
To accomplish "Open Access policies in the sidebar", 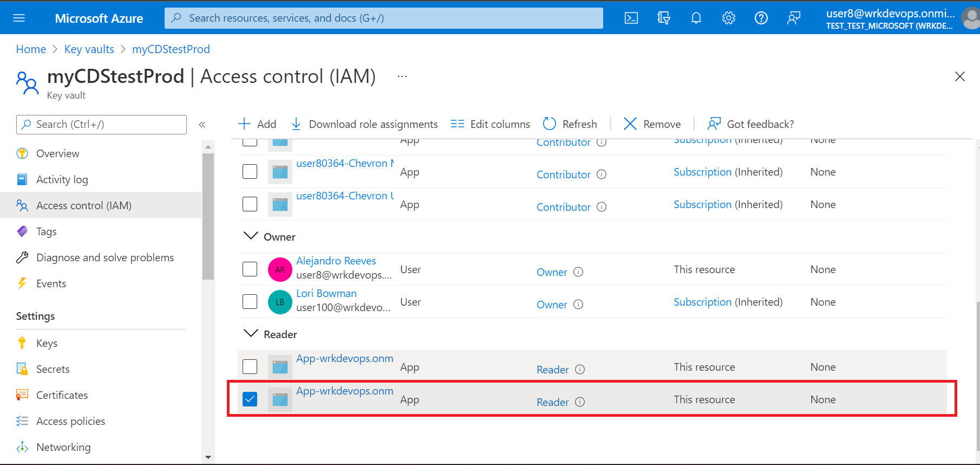I will click(x=70, y=421).
